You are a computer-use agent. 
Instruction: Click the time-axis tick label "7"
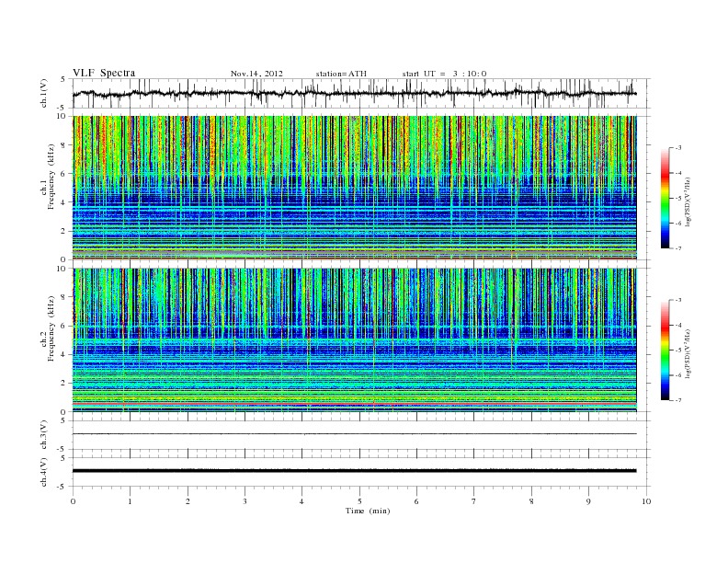pos(474,501)
